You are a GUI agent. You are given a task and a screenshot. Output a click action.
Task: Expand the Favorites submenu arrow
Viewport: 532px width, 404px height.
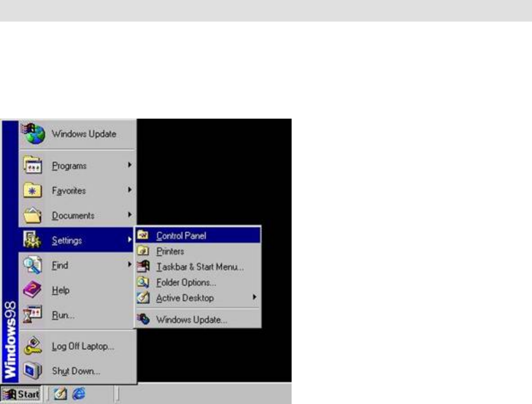[x=129, y=190]
